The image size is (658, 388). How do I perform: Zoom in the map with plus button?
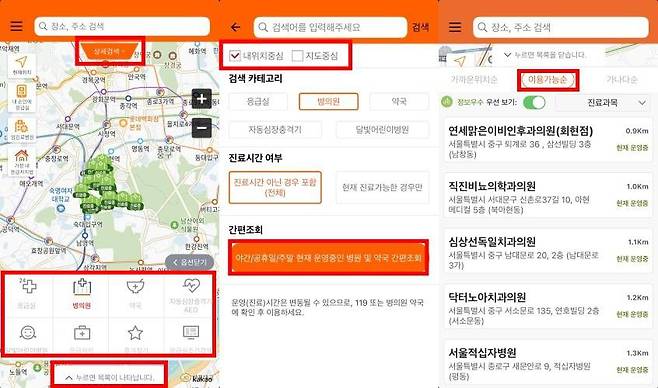[202, 99]
